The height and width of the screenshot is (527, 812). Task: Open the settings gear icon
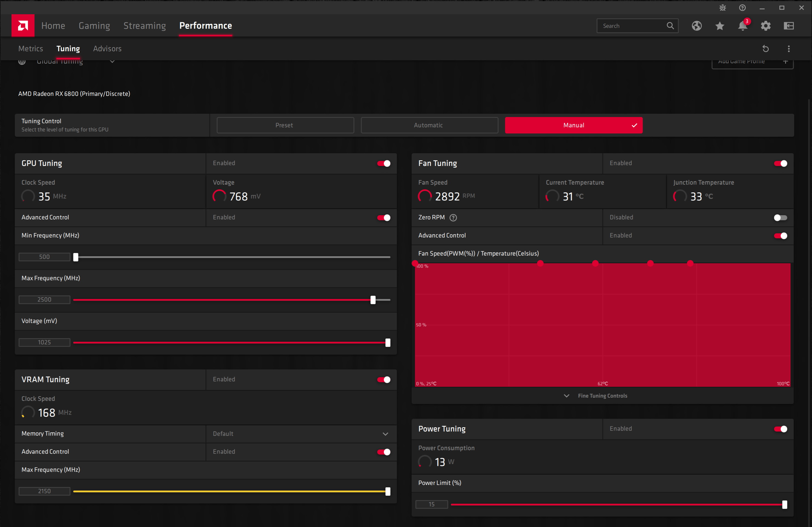[x=766, y=25]
